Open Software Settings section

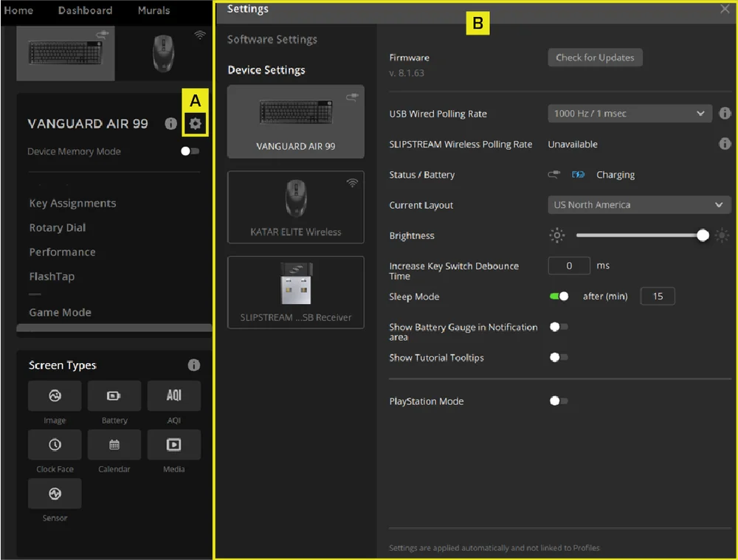(x=272, y=39)
